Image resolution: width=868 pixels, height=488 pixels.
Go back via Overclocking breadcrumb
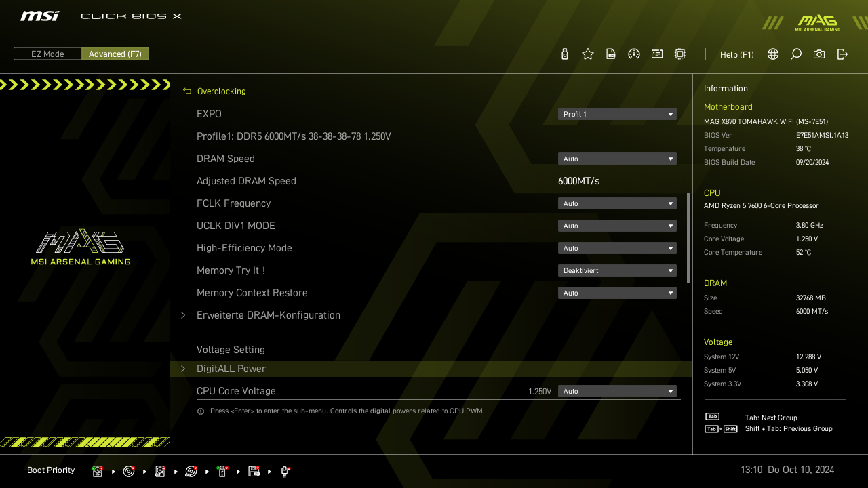(x=221, y=91)
